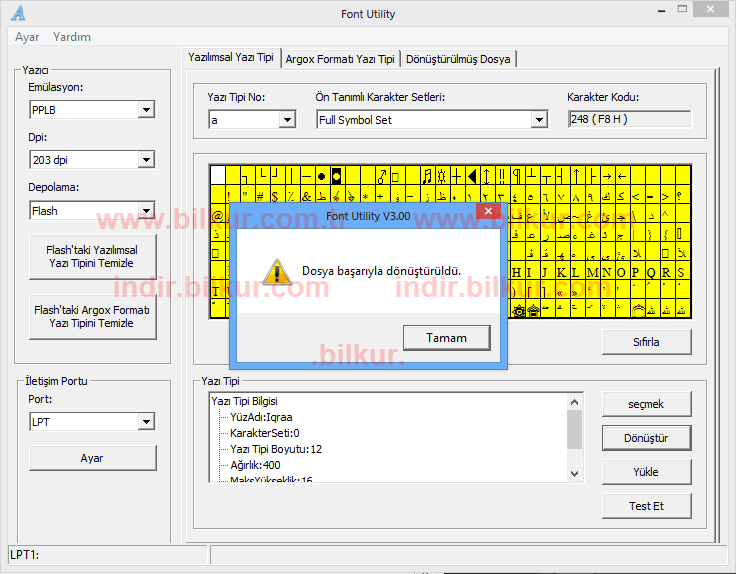
Task: Close the Font Utility V3.00 dialog
Action: tap(488, 211)
